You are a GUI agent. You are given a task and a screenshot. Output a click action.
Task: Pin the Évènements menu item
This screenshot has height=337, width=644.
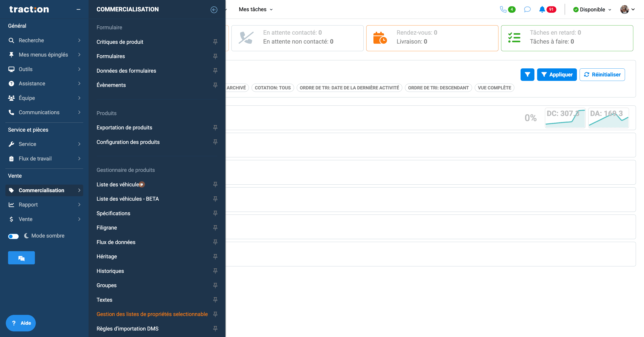[x=215, y=85]
